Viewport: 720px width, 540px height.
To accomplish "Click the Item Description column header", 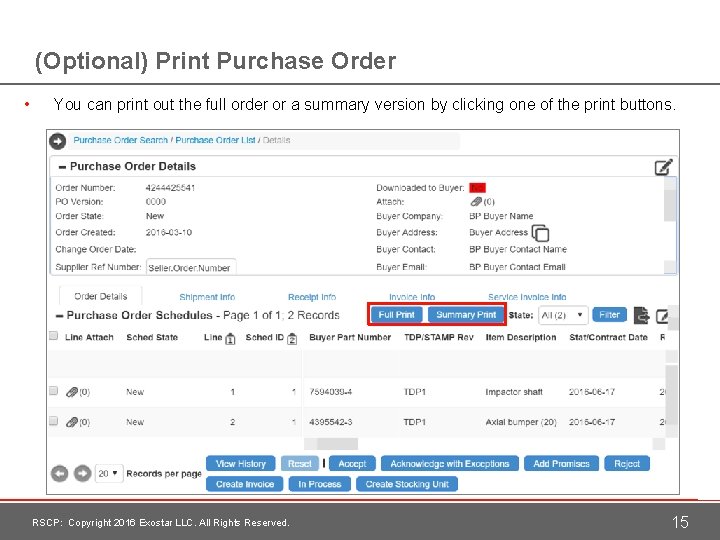I will click(521, 338).
